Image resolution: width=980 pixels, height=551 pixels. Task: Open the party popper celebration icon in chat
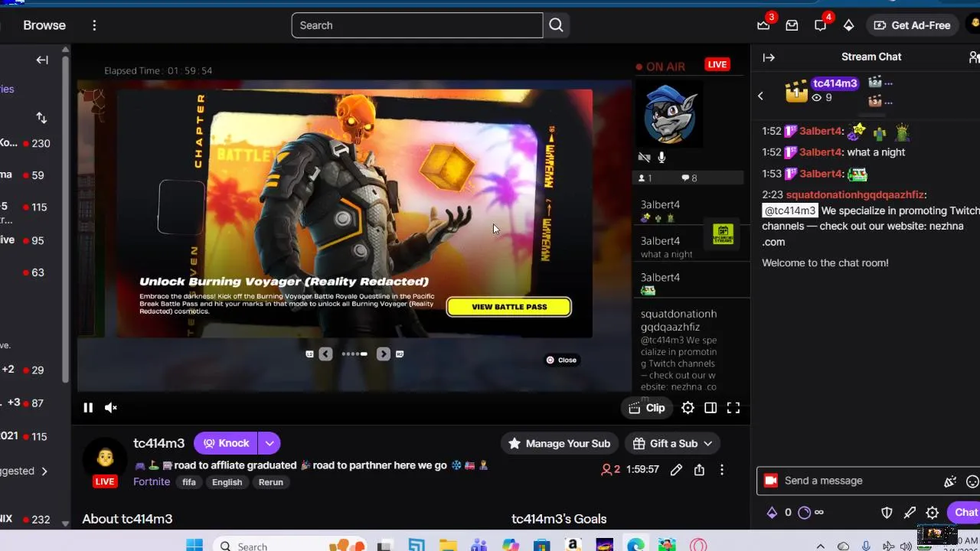click(x=950, y=481)
